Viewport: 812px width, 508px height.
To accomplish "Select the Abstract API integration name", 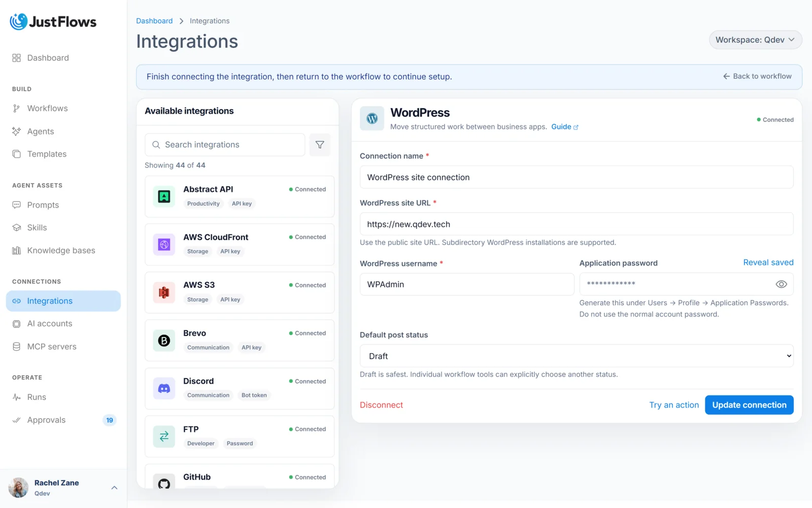I will (x=208, y=189).
